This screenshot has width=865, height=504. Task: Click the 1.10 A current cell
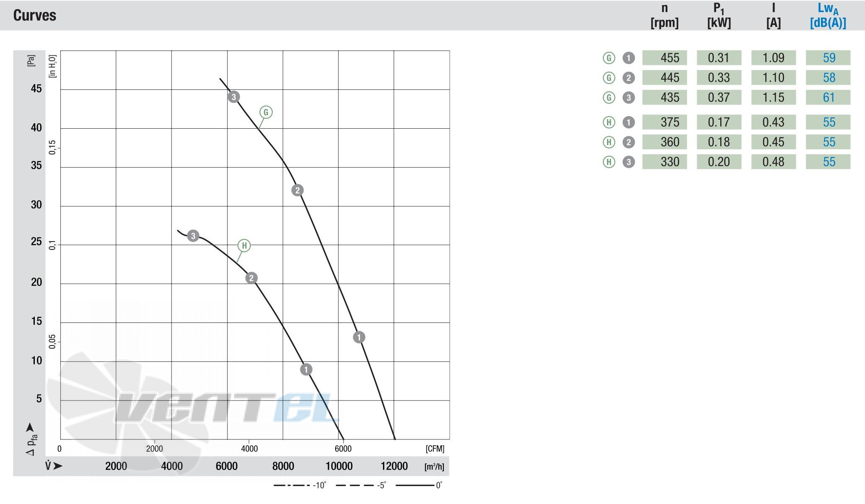click(774, 78)
